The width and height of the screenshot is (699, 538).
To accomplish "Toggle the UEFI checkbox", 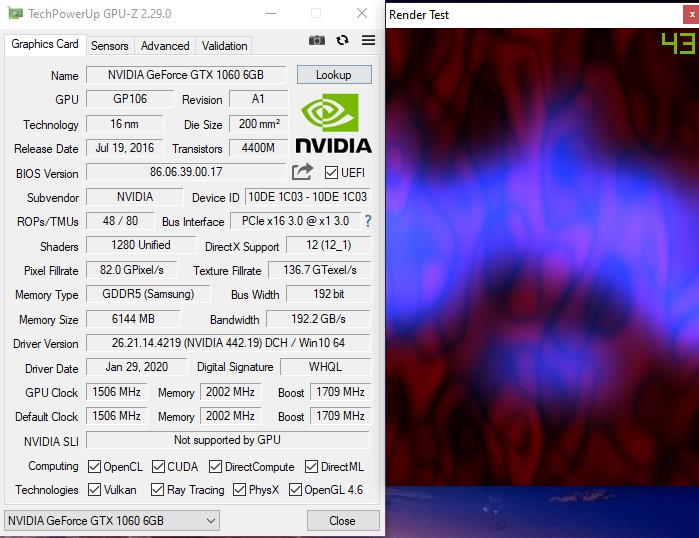I will point(331,172).
